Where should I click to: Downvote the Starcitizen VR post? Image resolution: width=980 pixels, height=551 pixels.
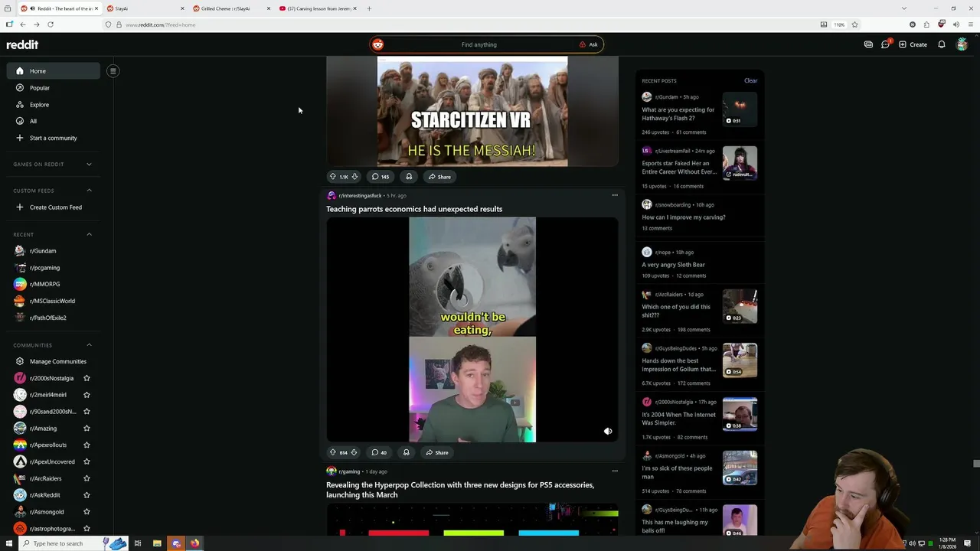point(354,177)
